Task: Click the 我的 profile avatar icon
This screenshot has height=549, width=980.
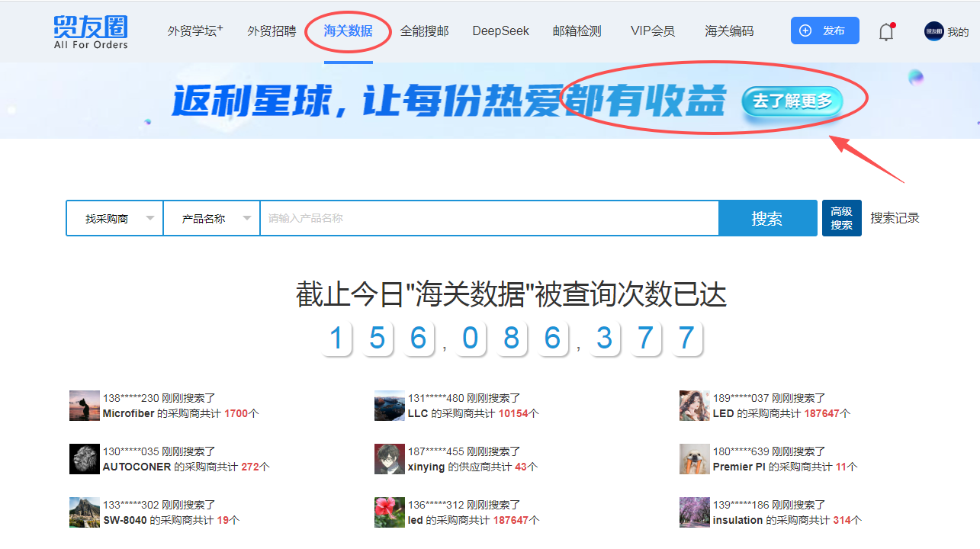Action: tap(933, 31)
